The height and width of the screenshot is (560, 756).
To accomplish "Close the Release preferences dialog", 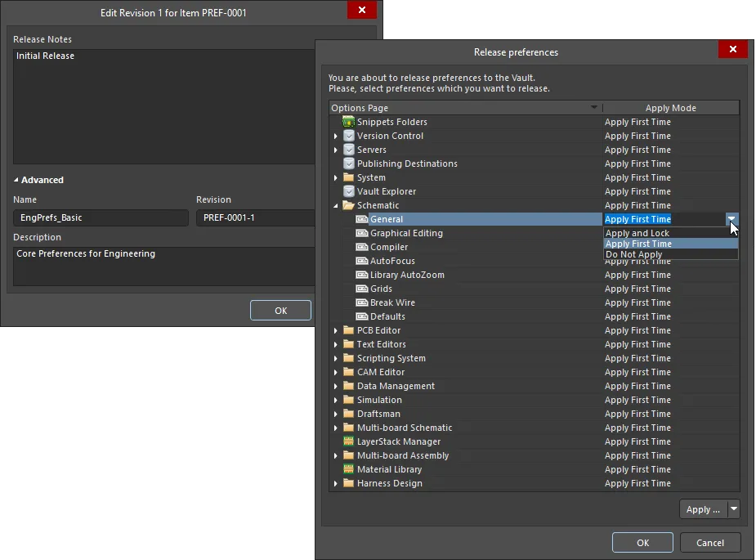I will [733, 49].
